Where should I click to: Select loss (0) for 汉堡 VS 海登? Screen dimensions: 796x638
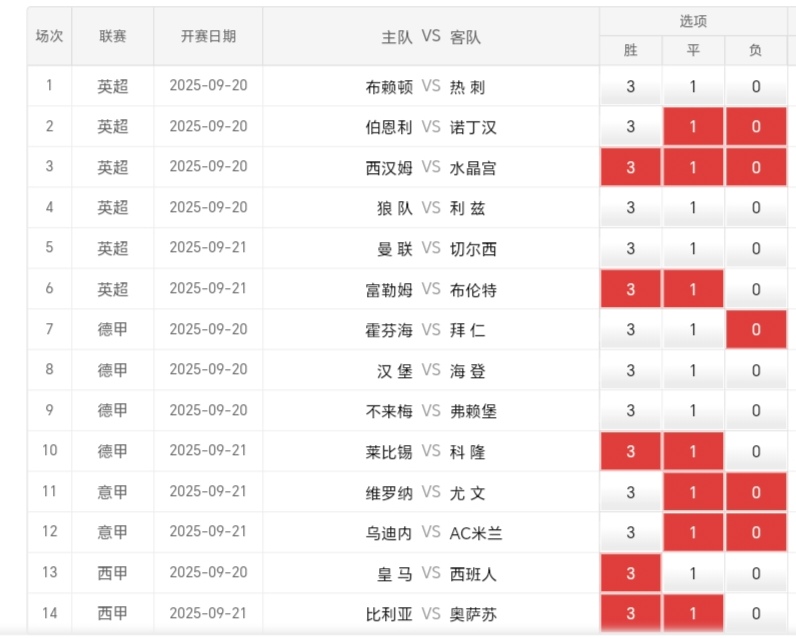756,370
